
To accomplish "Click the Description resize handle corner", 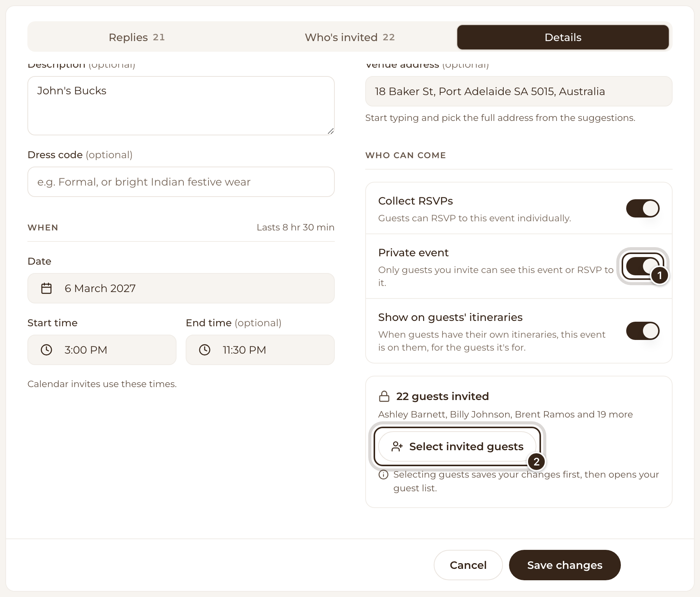I will click(331, 131).
